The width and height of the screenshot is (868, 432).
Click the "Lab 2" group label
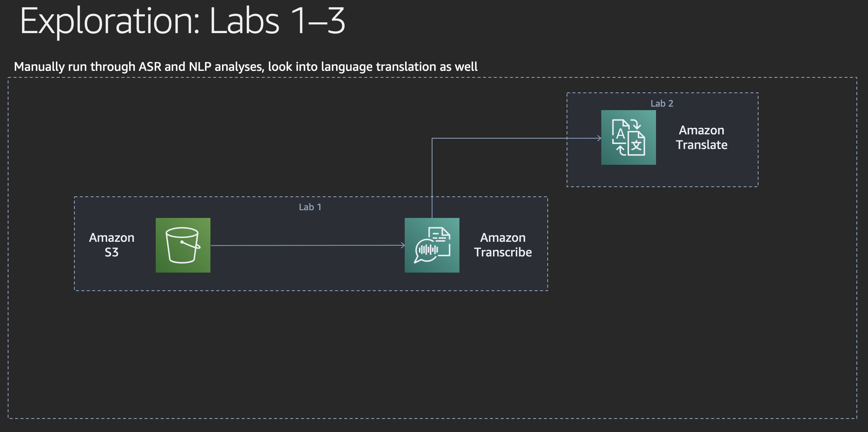point(662,104)
